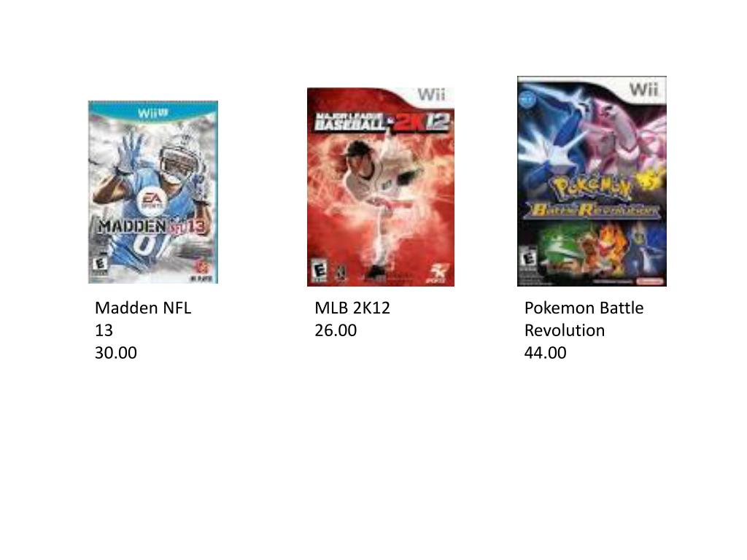The width and height of the screenshot is (747, 560).
Task: Click the Pokemon Battle title text
Action: pyautogui.click(x=584, y=308)
